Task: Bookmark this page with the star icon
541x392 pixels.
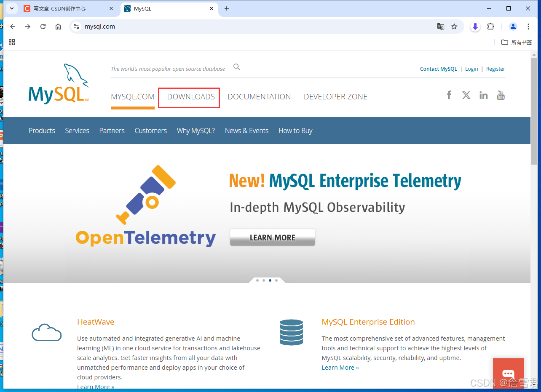Action: click(x=454, y=27)
